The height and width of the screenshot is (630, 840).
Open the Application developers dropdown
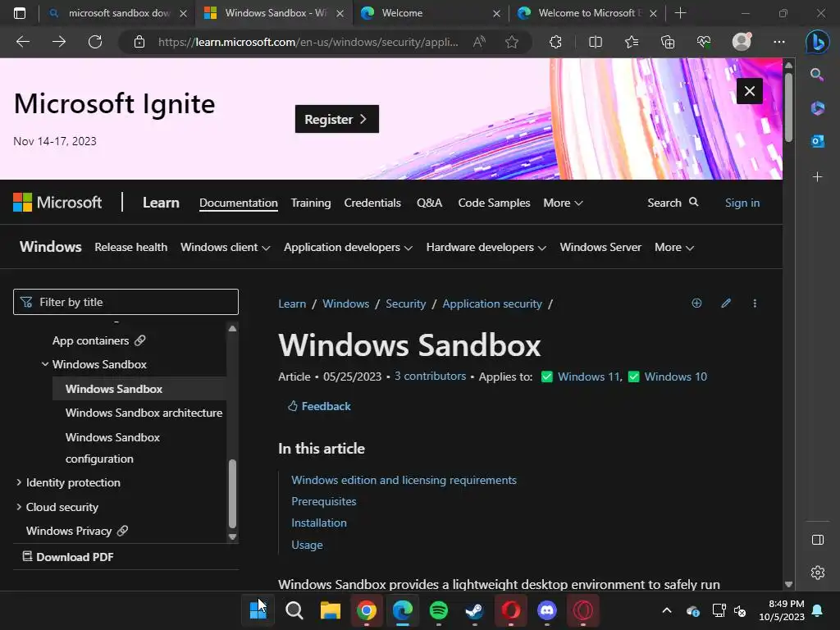click(348, 248)
